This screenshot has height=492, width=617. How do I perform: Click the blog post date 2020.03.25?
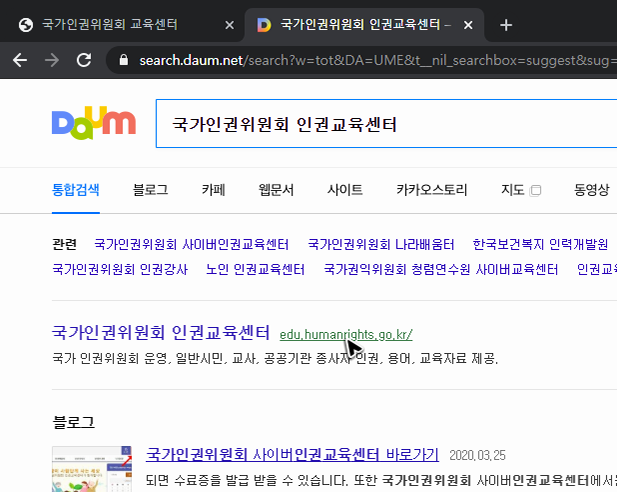(477, 455)
